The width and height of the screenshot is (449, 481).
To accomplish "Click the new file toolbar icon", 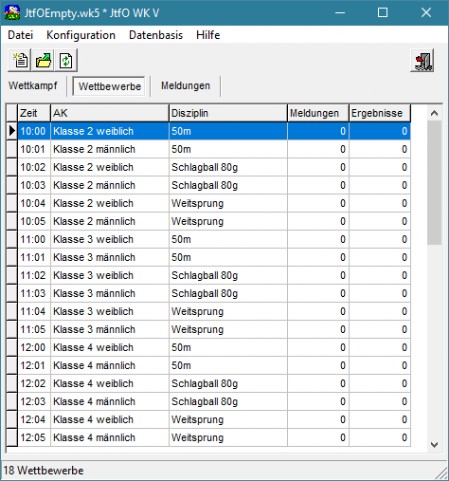I will click(20, 60).
